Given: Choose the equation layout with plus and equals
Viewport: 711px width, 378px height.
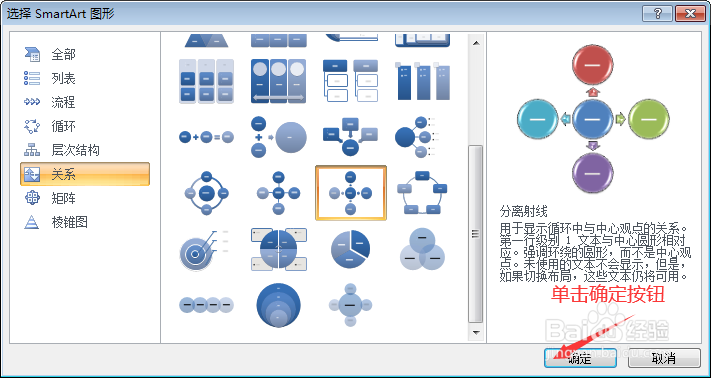Looking at the screenshot, I should tap(206, 137).
